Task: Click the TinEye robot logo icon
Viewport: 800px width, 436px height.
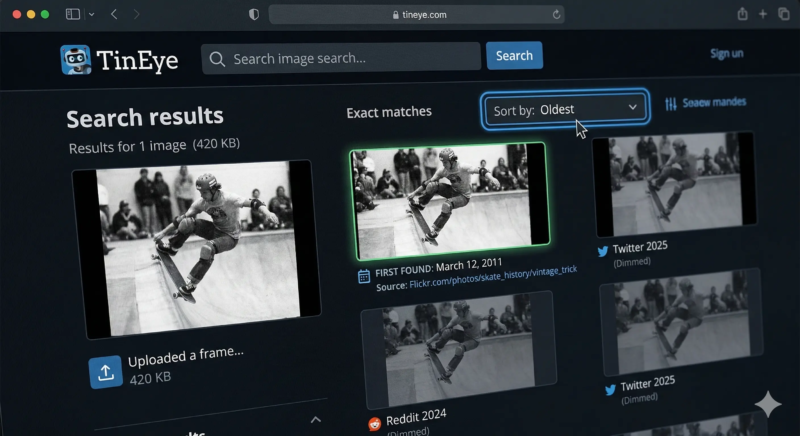Action: tap(76, 60)
